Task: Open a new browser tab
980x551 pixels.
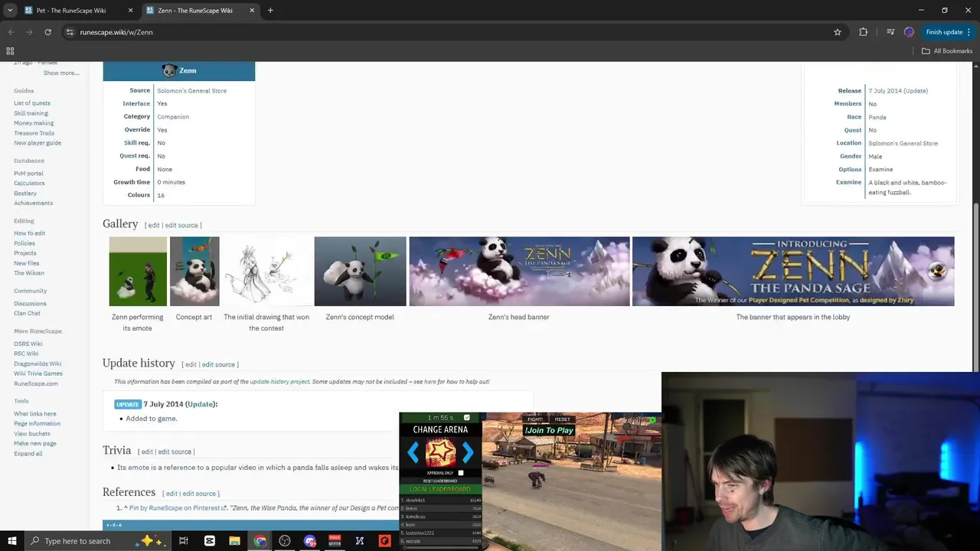Action: (x=270, y=11)
